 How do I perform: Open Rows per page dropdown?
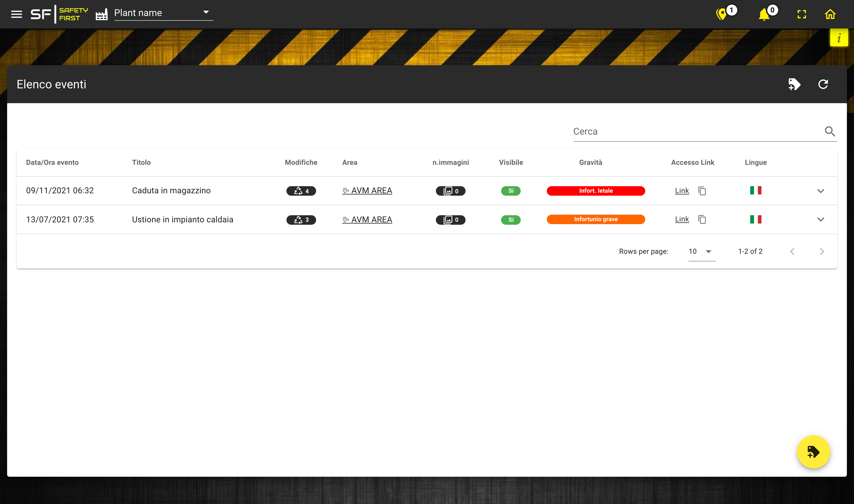(x=702, y=252)
